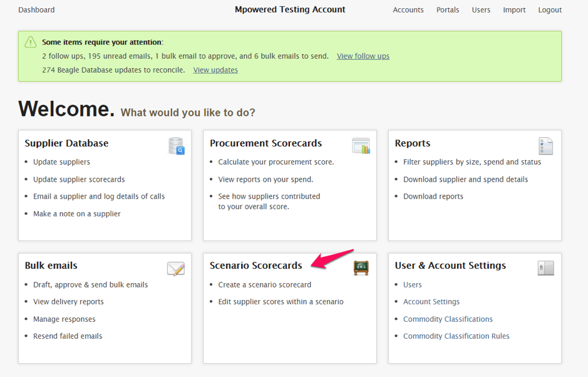Open the Import menu item
This screenshot has height=377, width=588.
(x=514, y=10)
